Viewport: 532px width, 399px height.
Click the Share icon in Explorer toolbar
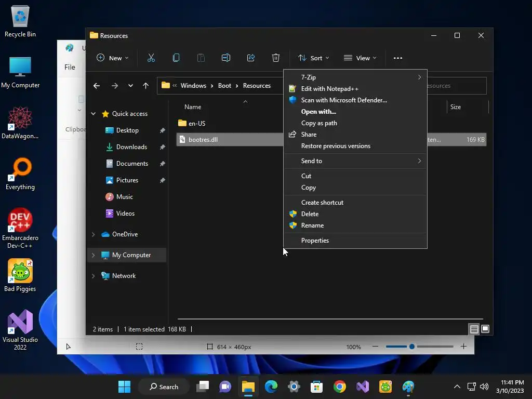tap(251, 58)
